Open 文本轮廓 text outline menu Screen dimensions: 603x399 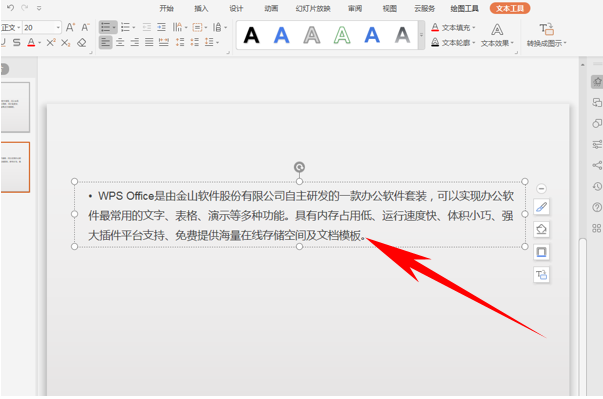point(453,43)
